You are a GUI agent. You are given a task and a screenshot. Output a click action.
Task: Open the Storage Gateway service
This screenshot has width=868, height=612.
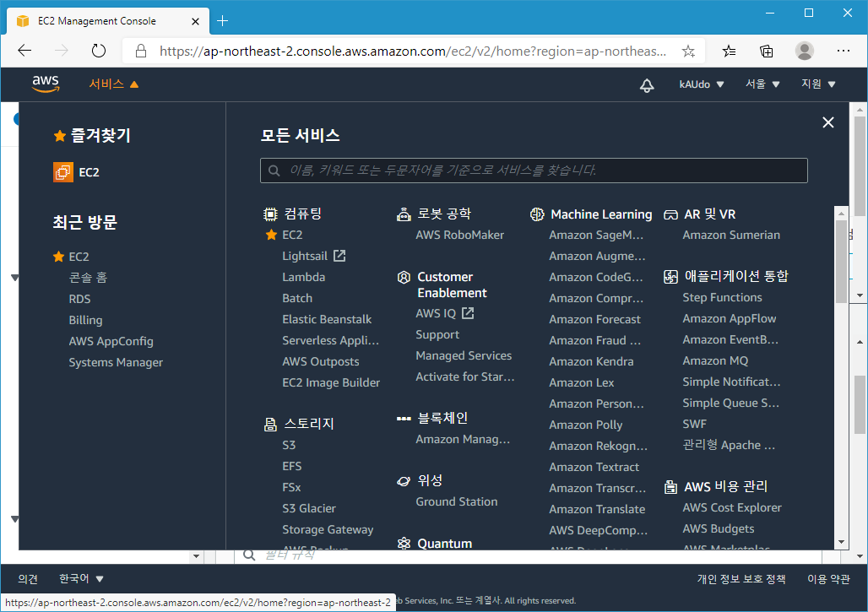pos(328,529)
